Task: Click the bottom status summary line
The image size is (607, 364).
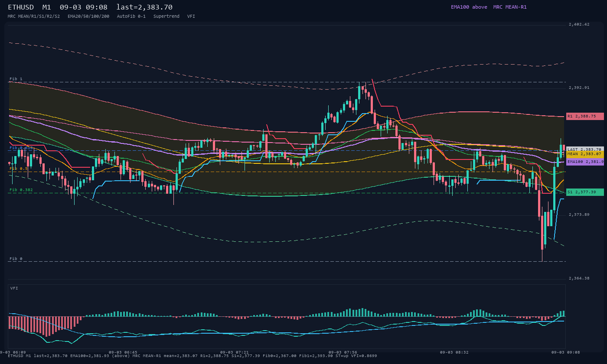Action: (193, 356)
